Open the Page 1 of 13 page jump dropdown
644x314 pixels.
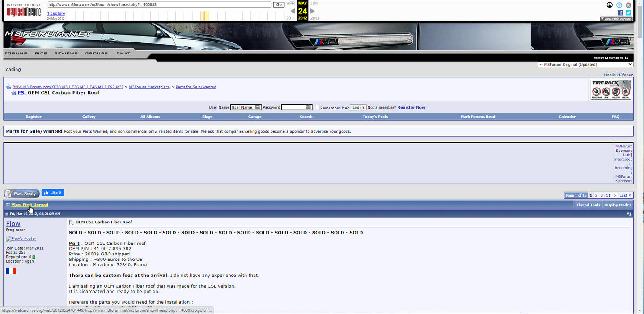576,195
